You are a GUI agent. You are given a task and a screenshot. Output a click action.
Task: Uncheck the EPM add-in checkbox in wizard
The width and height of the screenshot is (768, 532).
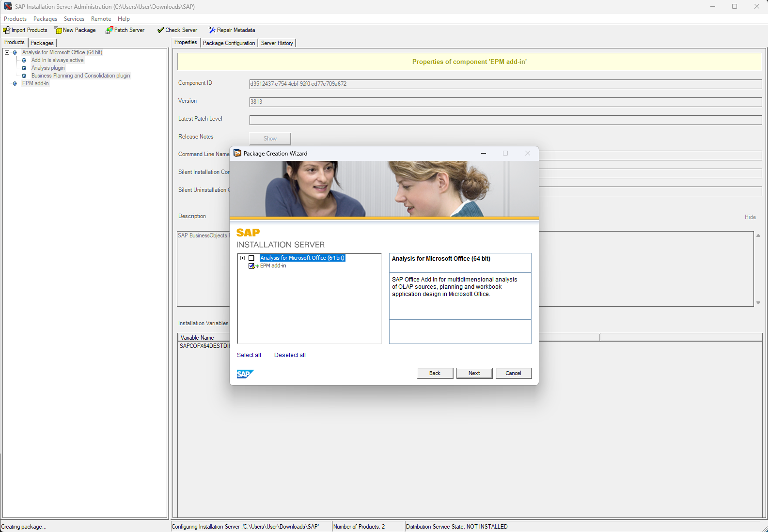pos(251,266)
